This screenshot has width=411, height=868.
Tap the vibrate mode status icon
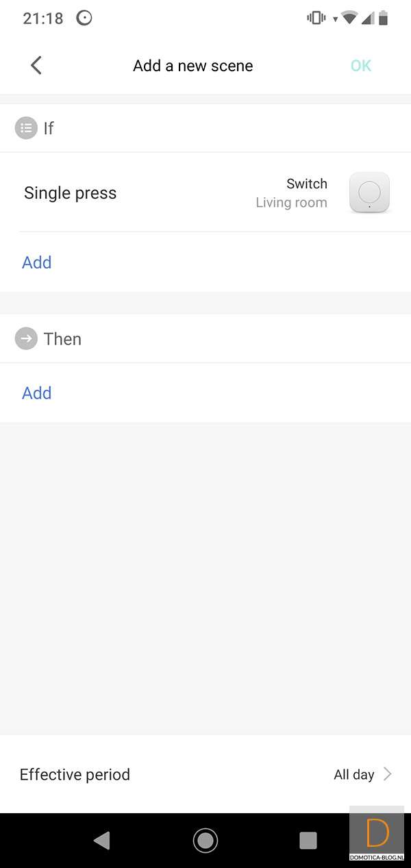point(316,18)
